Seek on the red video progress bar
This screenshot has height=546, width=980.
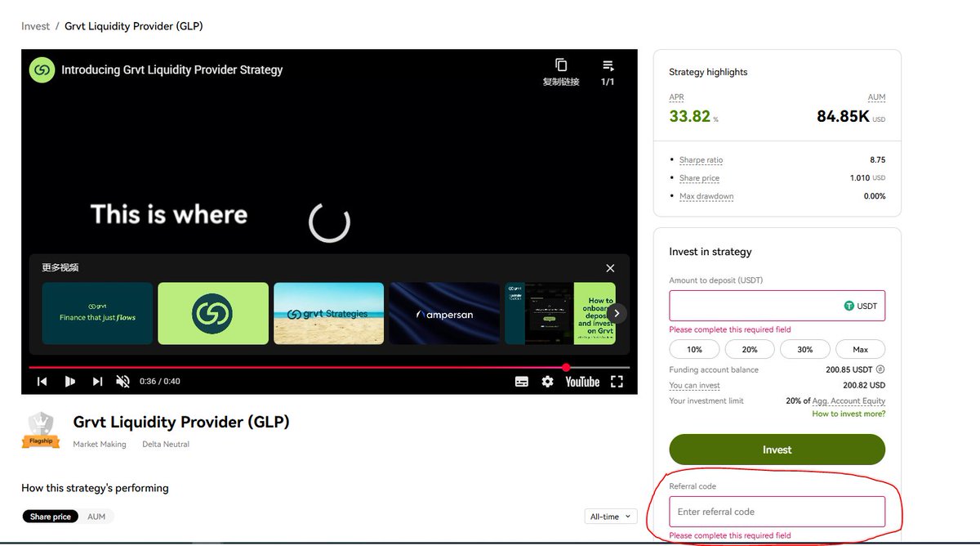[x=329, y=367]
